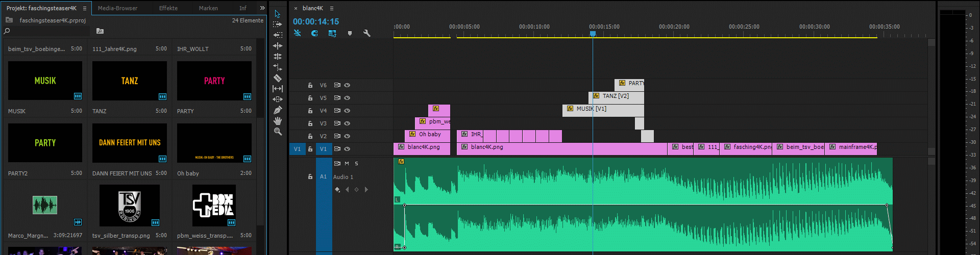
Task: Hide track V3 with eye icon
Action: coord(347,123)
